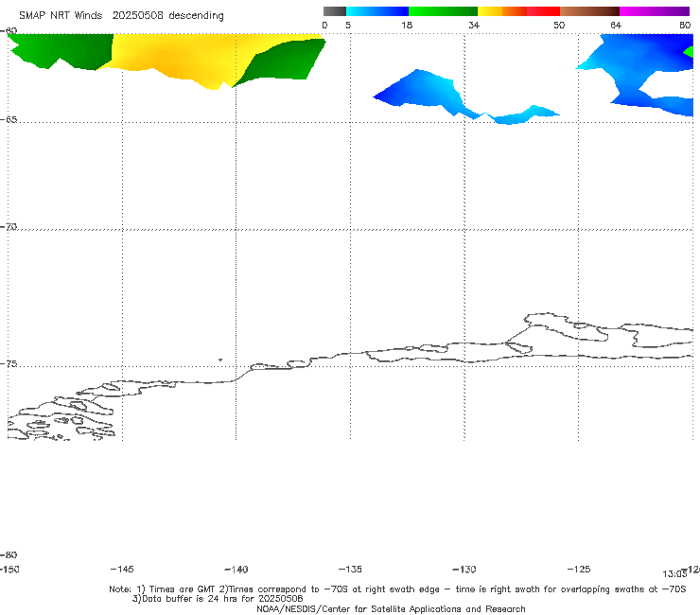Click colorbar tick label '34'

click(x=474, y=26)
